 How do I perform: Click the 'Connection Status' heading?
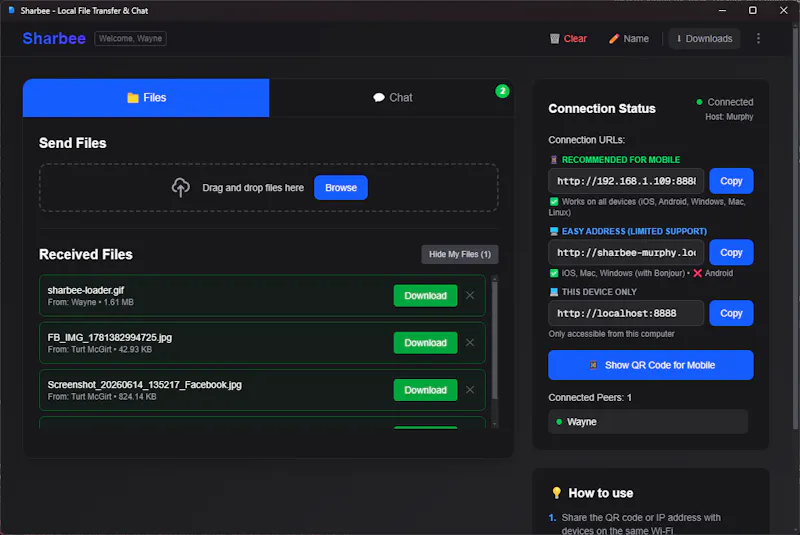(602, 109)
